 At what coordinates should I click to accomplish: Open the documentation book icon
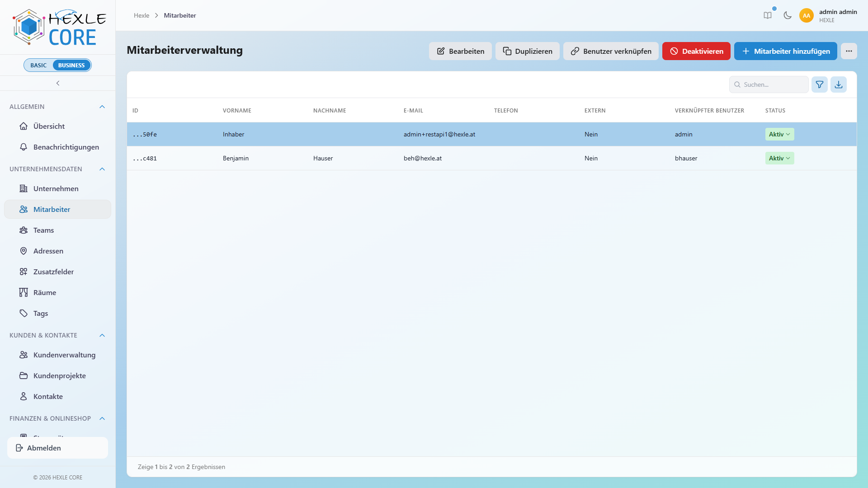[x=768, y=15]
